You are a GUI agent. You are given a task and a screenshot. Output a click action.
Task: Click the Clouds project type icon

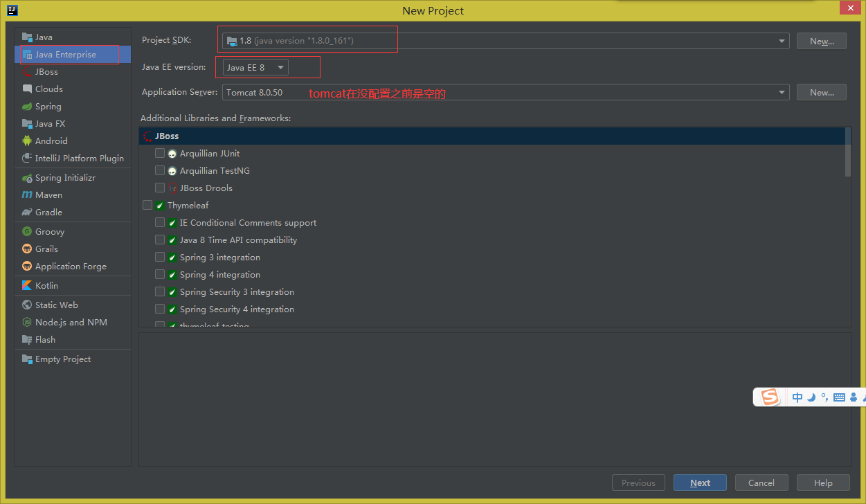27,89
